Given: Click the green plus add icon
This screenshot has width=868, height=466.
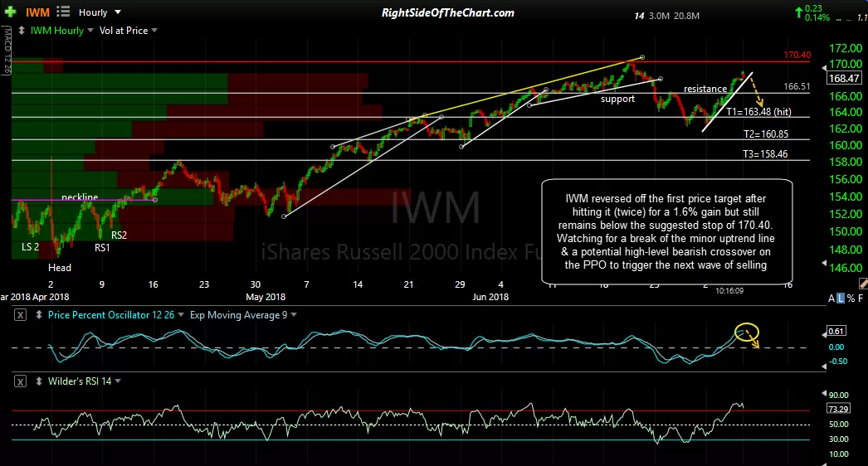Looking at the screenshot, I should coord(10,12).
